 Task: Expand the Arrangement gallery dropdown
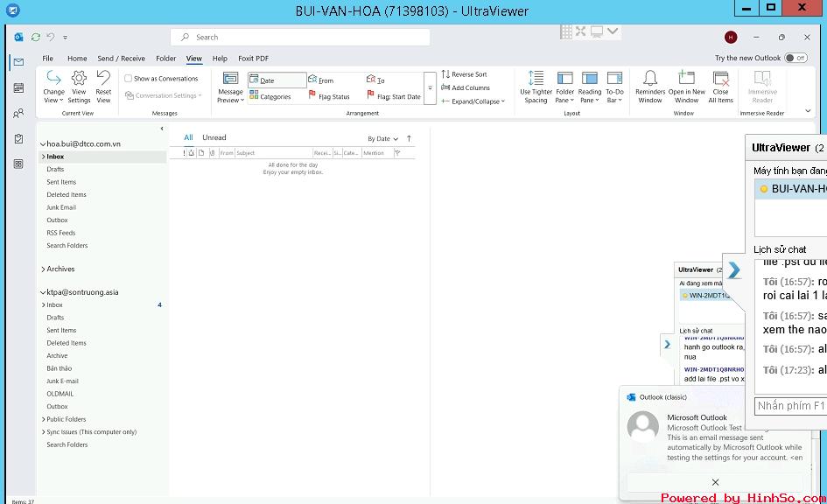[x=430, y=88]
